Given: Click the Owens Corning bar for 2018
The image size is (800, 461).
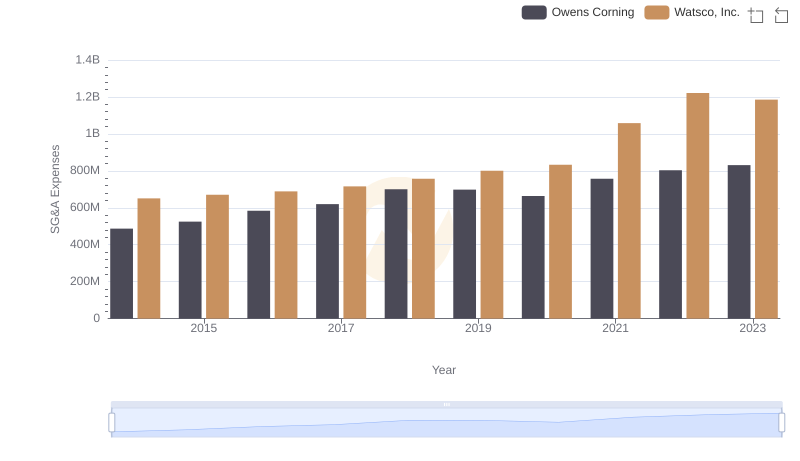Looking at the screenshot, I should (x=396, y=254).
